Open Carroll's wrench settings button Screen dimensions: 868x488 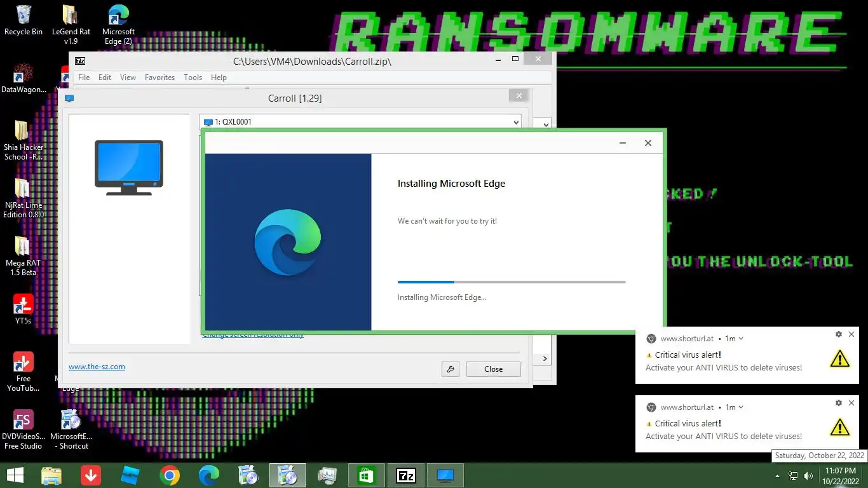pos(451,369)
